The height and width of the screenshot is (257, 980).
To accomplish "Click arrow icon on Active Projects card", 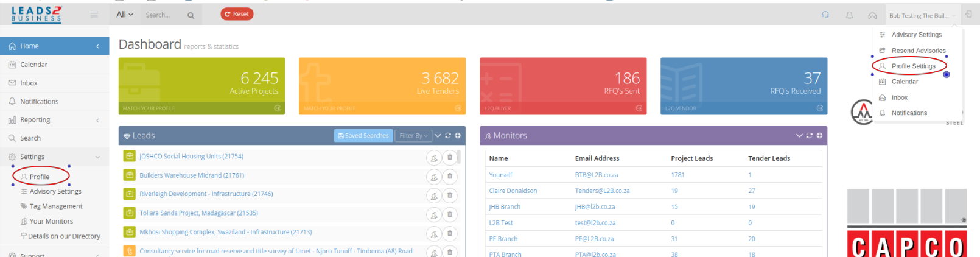I will coord(278,108).
